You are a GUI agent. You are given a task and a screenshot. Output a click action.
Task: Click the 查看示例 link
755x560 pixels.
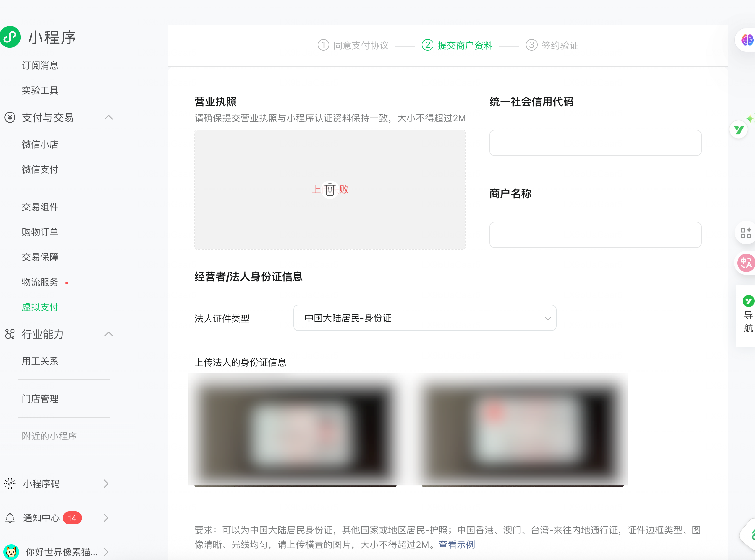[x=456, y=545]
